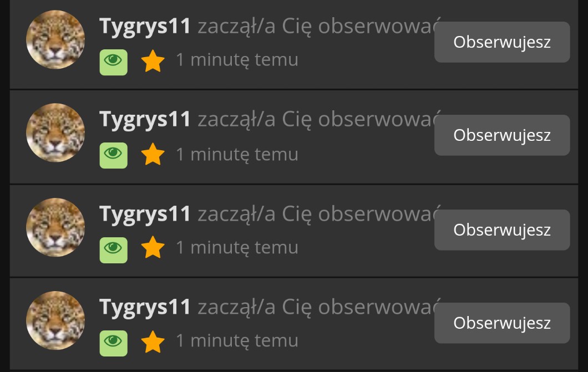This screenshot has height=372, width=588.
Task: Open Tygrys11 profile link in first row
Action: pos(145,27)
